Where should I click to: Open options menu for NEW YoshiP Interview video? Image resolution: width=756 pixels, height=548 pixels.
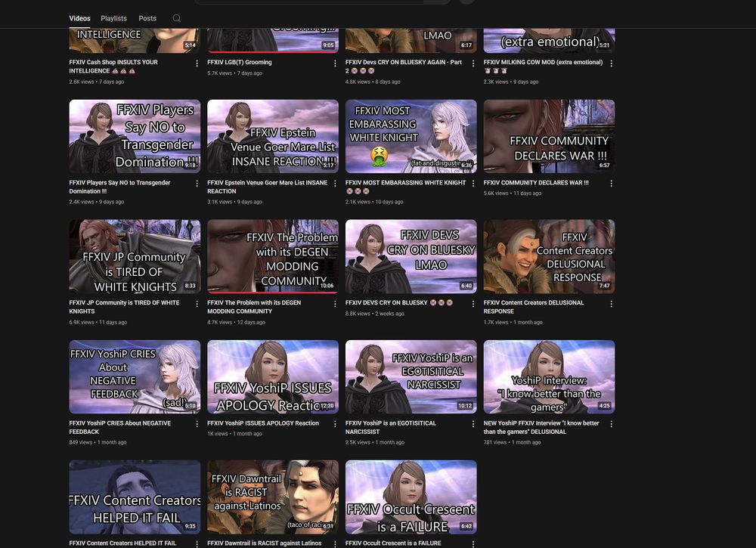coord(612,424)
